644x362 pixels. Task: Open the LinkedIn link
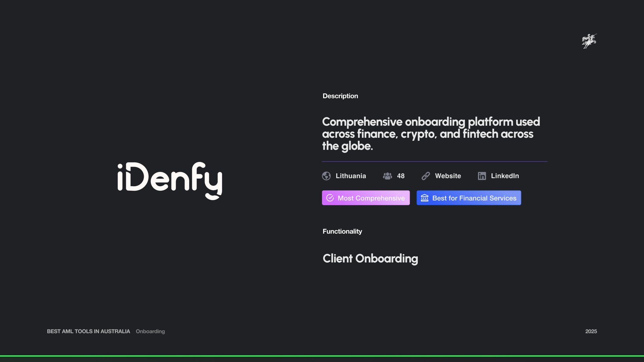(505, 176)
